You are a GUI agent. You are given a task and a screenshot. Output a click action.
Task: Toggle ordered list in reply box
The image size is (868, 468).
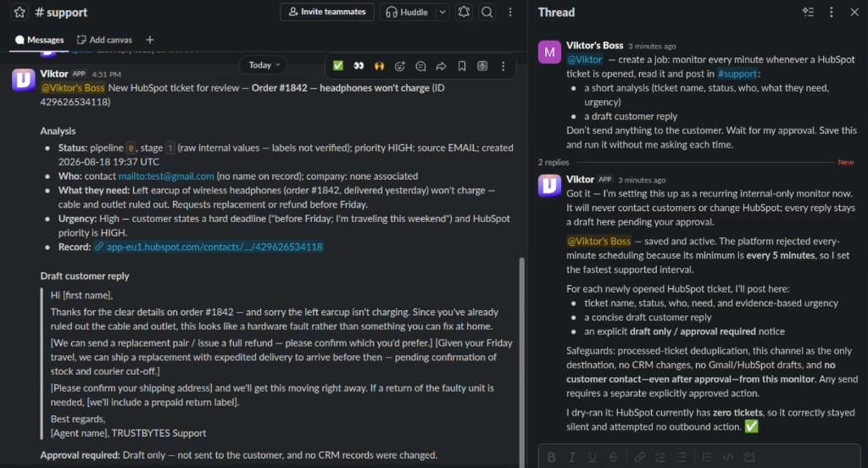click(x=660, y=458)
